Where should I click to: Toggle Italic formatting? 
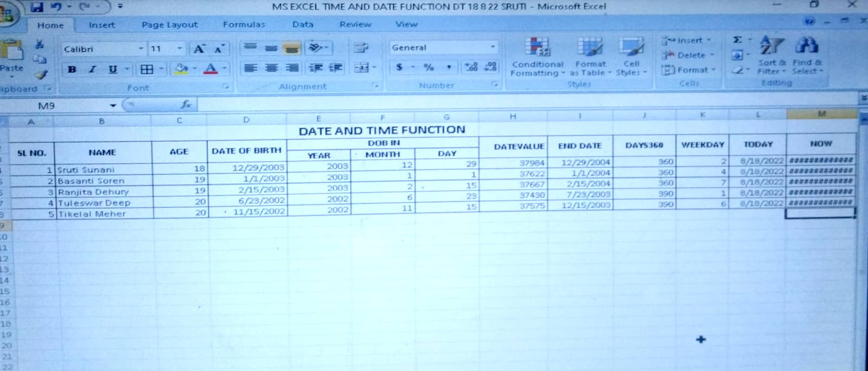point(92,69)
